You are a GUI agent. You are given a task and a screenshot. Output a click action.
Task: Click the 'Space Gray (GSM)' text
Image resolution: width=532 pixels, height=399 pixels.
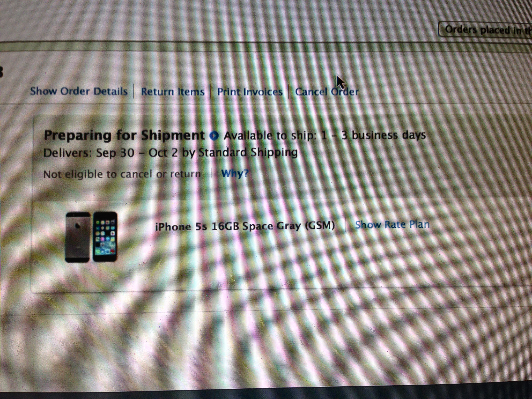tap(289, 226)
